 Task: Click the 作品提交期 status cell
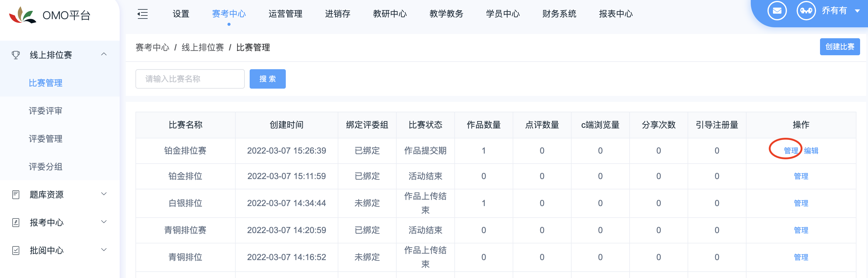pyautogui.click(x=425, y=151)
